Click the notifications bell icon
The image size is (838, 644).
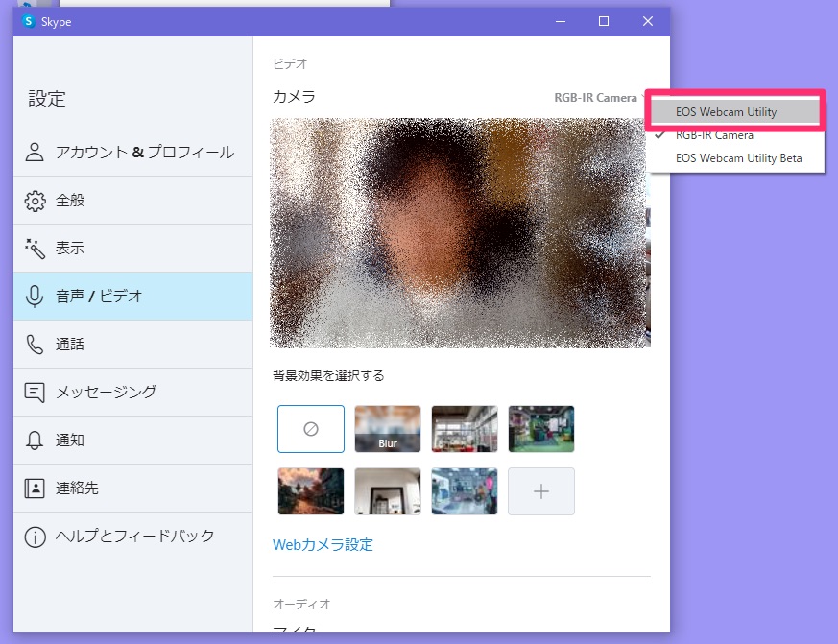[x=35, y=440]
